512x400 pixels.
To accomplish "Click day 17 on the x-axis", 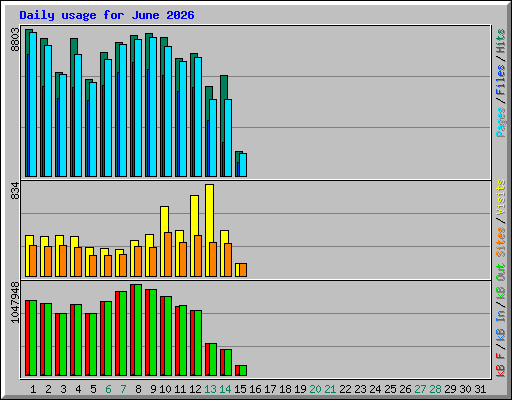I will click(x=270, y=389).
